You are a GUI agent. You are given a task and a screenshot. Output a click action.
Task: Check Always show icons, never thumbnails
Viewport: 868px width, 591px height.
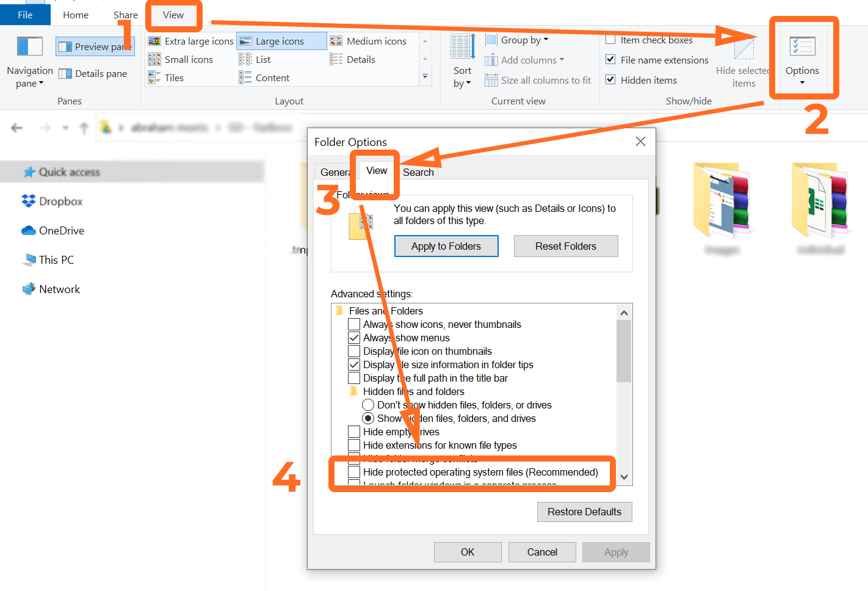(354, 324)
